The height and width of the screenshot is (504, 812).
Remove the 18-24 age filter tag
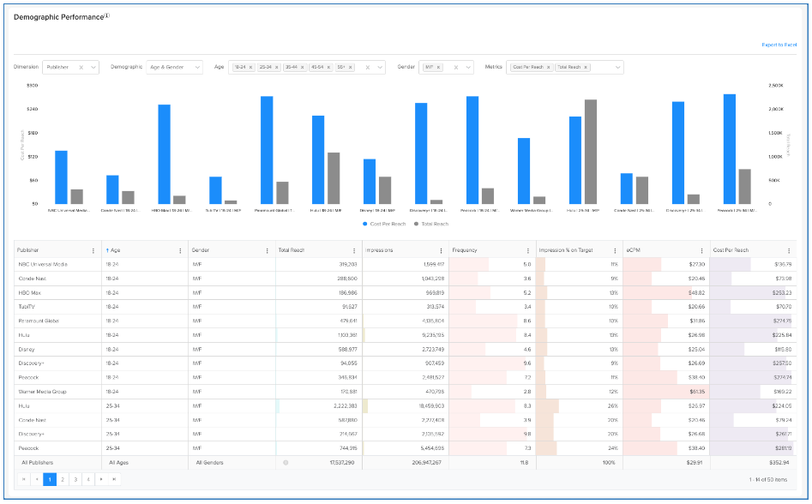250,67
